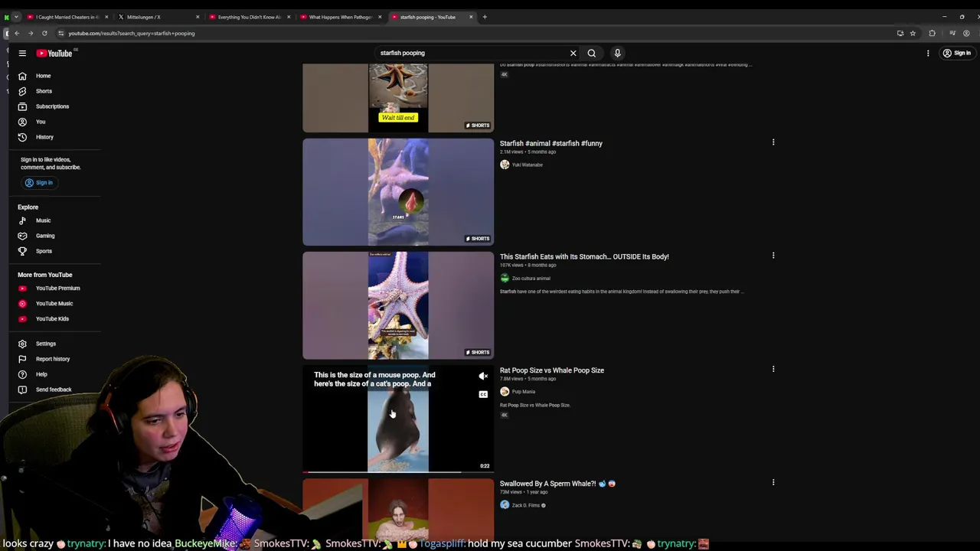The image size is (980, 551).
Task: Open a new browser tab
Action: pyautogui.click(x=485, y=17)
